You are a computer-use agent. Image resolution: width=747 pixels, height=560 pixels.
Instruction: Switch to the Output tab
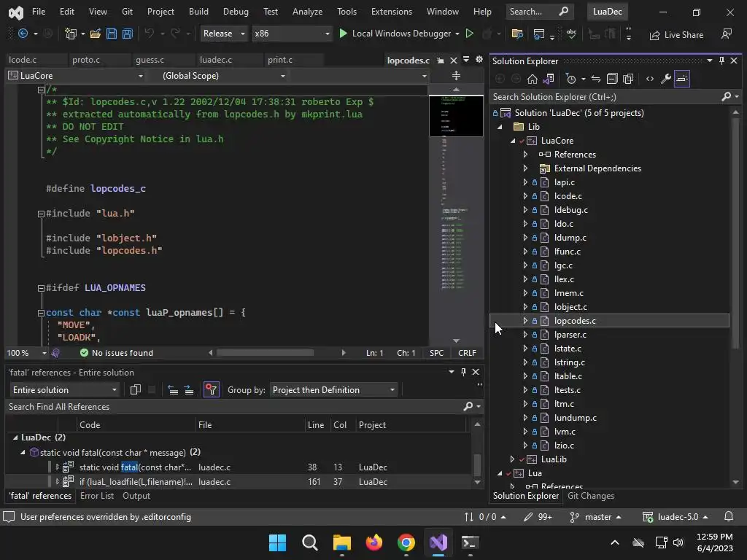[136, 496]
